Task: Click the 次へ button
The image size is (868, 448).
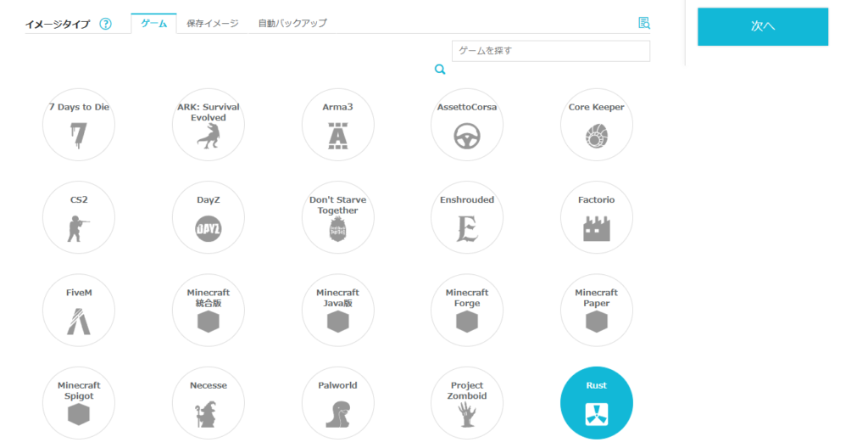Action: click(x=763, y=26)
